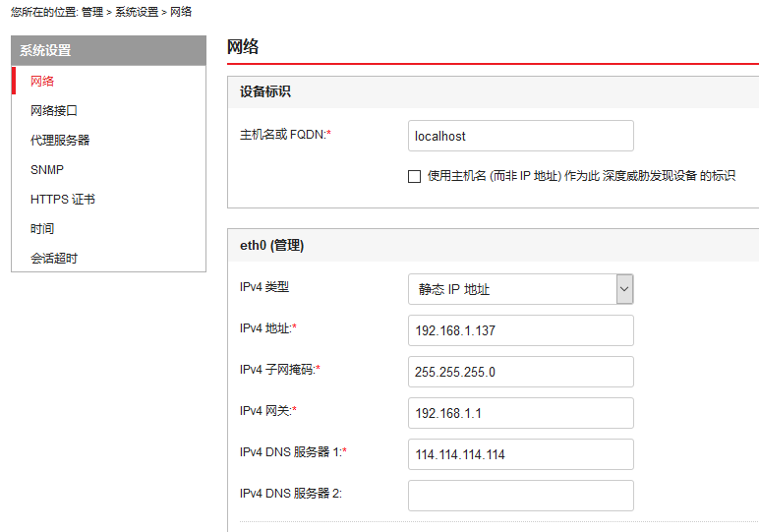Viewport: 759px width, 532px height.
Task: Select 会话超时 in sidebar
Action: (x=54, y=258)
